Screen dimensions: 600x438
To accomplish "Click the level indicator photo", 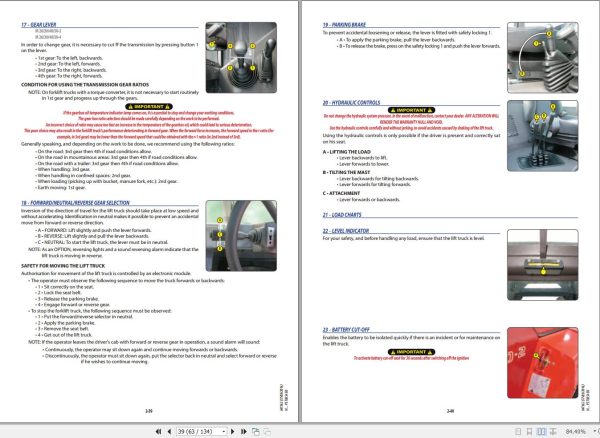I will coord(543,265).
